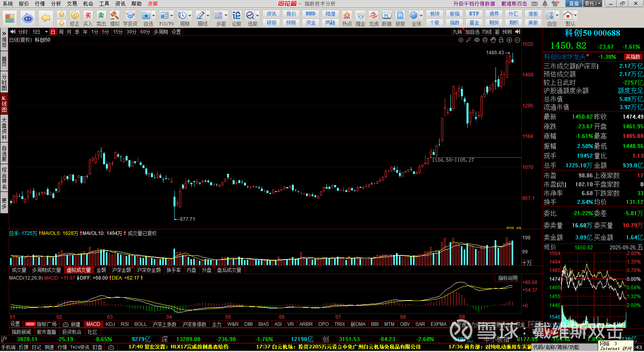Select 60分 minute period
This screenshot has height=352, width=644.
[145, 32]
